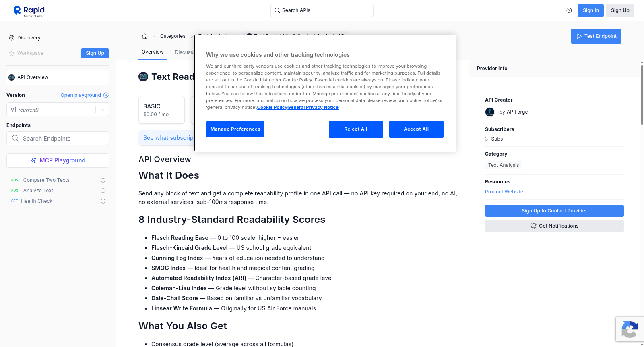Open the Product Website link
Screen dimensions: 644x347
click(x=504, y=192)
